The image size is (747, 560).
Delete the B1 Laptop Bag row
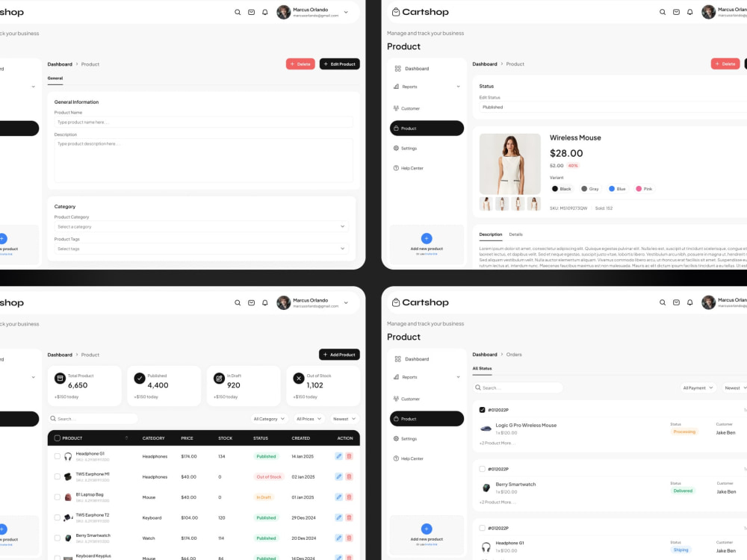(349, 497)
